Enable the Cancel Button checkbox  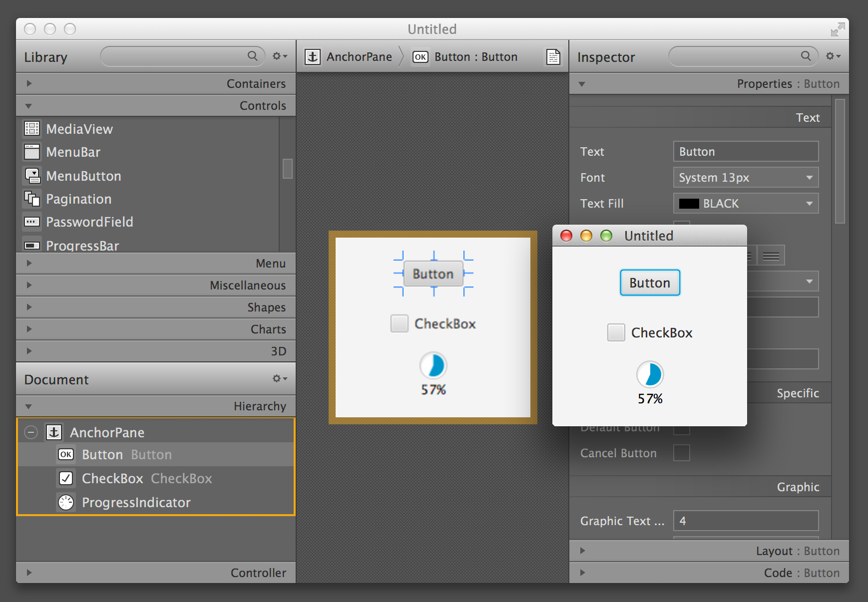pyautogui.click(x=682, y=453)
